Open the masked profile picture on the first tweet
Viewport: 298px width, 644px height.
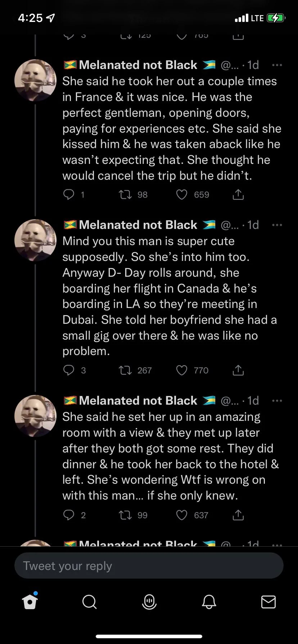(x=35, y=80)
